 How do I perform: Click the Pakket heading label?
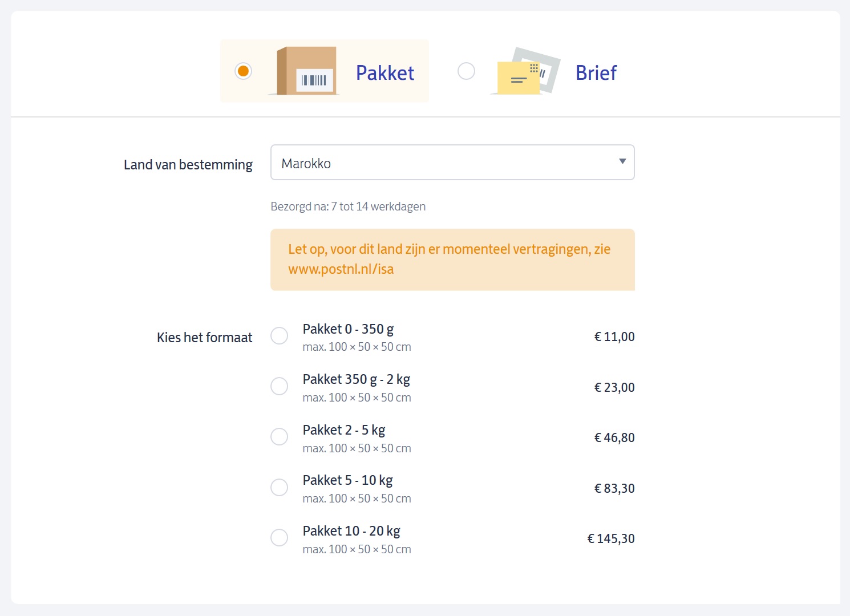coord(385,73)
